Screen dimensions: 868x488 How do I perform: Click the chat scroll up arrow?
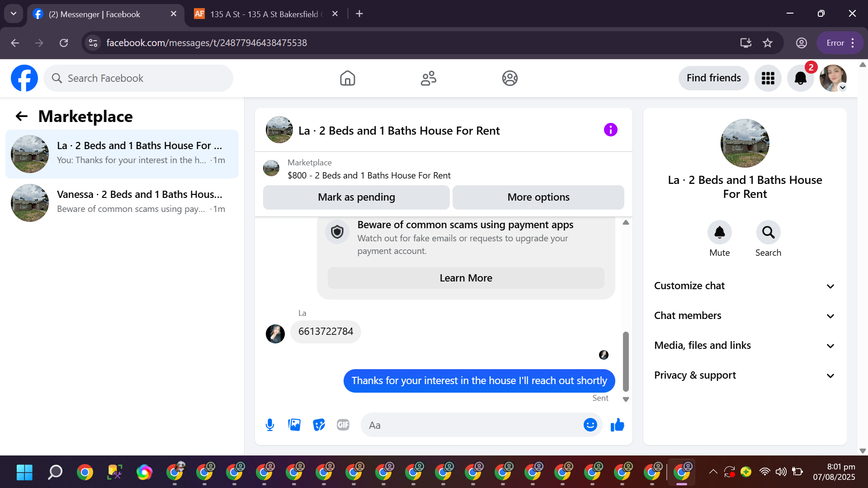[626, 222]
